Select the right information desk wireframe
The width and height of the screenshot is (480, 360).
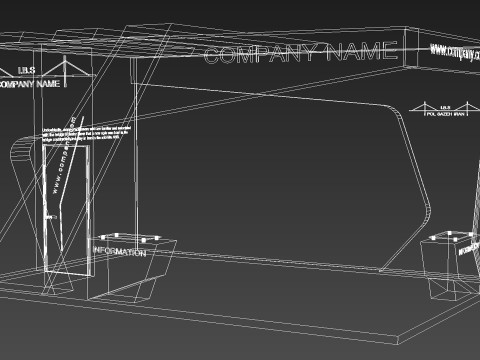tap(450, 265)
